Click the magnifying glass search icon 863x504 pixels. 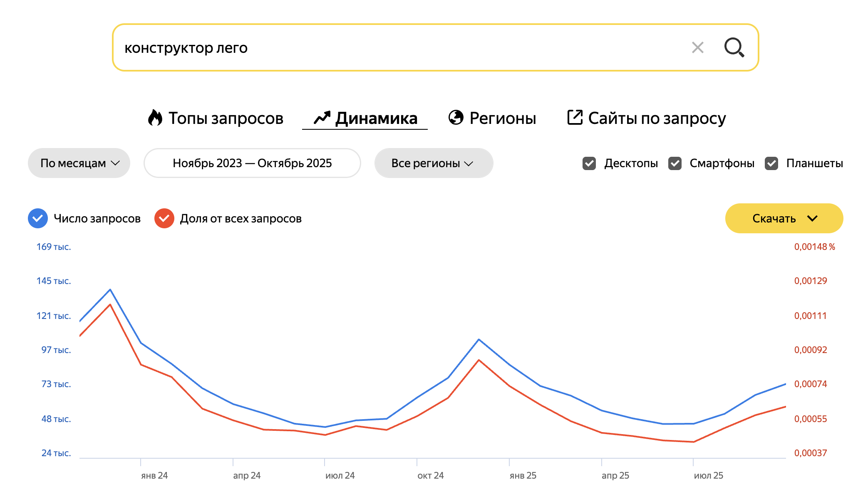[734, 47]
